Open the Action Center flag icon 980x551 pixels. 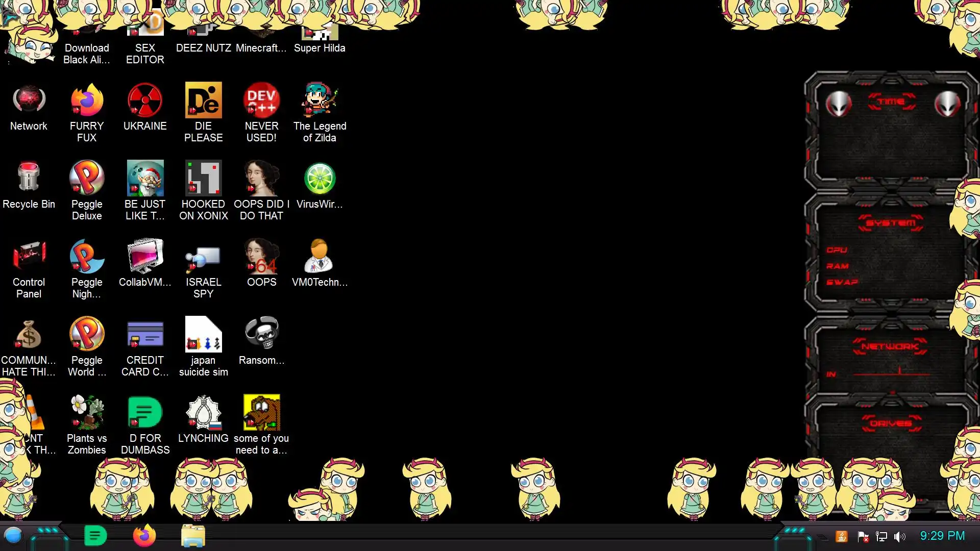pyautogui.click(x=863, y=536)
